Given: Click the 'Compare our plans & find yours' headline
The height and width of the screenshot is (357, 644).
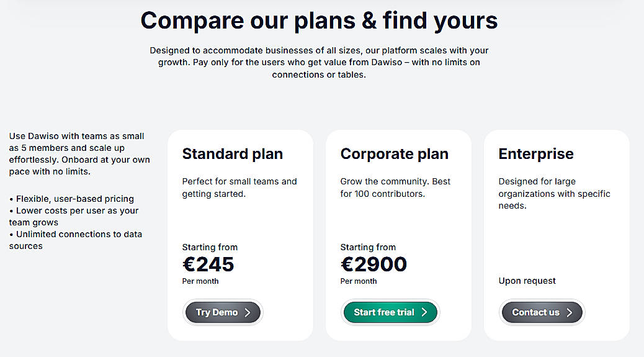Looking at the screenshot, I should pos(319,20).
